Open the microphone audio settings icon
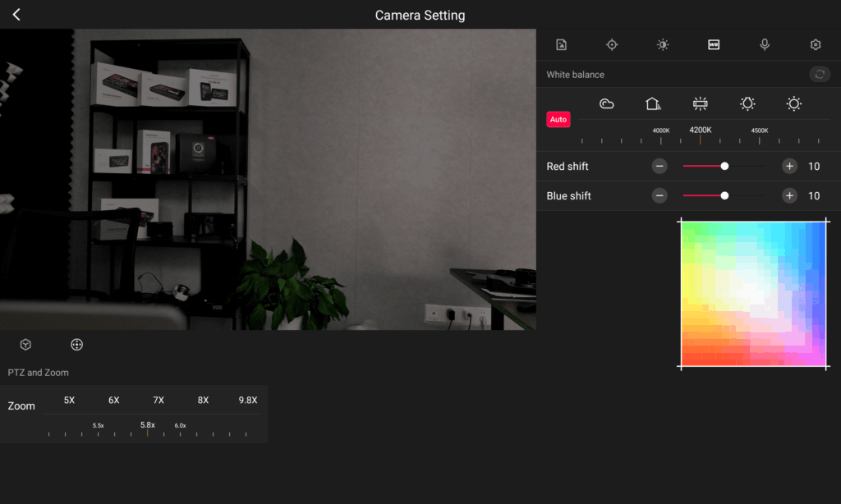Screen dimensions: 841x504 (765, 44)
